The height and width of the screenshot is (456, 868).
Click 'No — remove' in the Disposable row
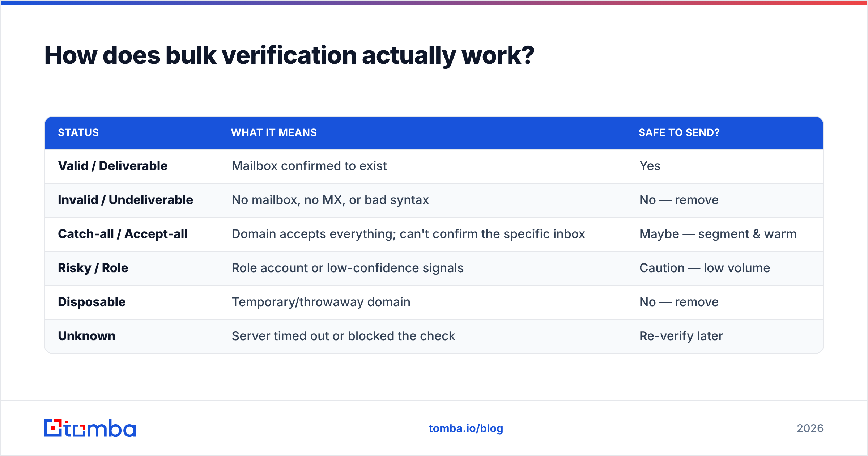click(x=724, y=302)
